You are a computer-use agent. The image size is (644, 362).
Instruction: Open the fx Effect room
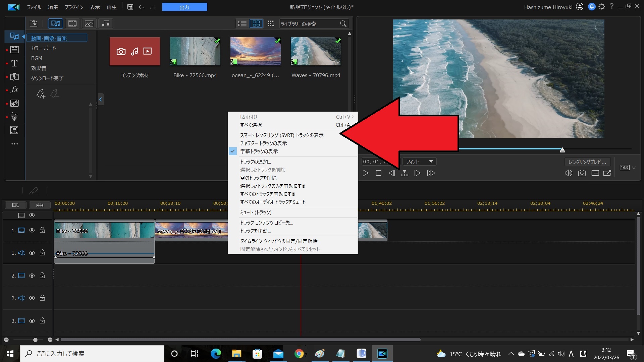point(14,89)
